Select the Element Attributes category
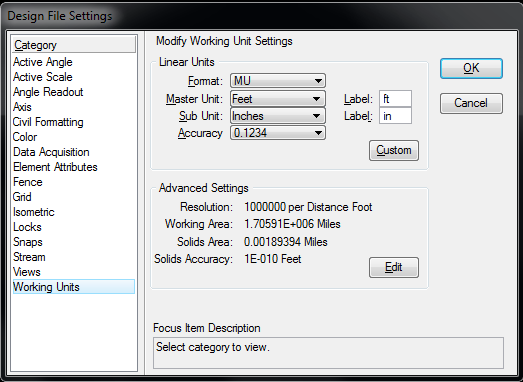The height and width of the screenshot is (382, 523). tap(74, 167)
